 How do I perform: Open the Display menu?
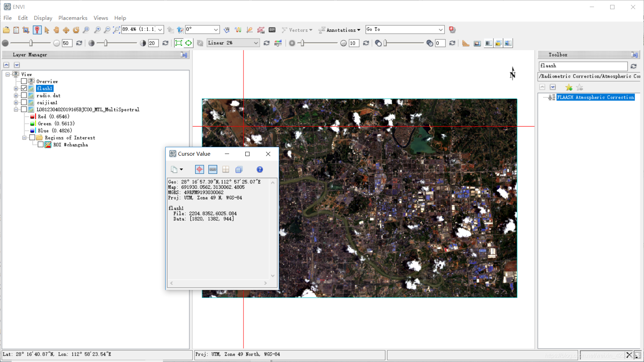point(43,18)
